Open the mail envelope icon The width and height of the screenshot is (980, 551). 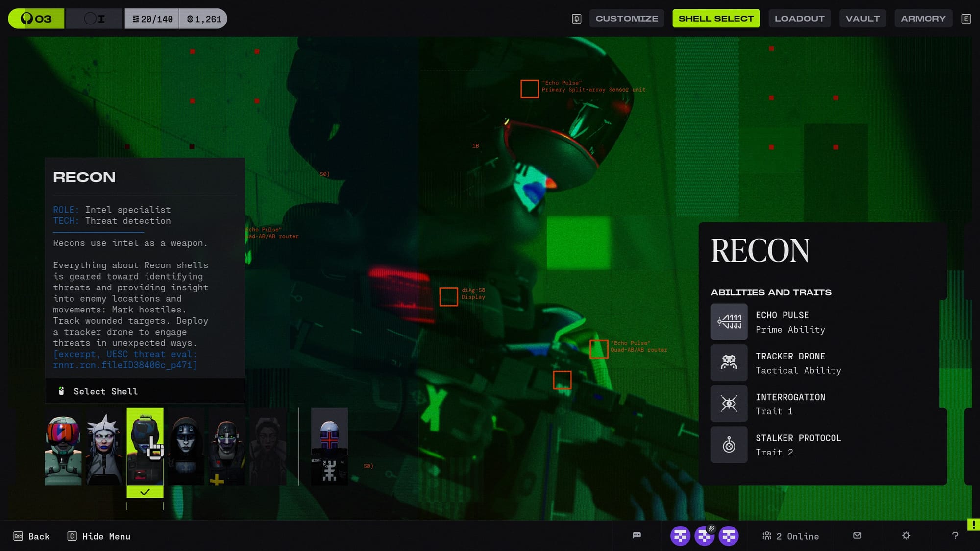point(857,535)
